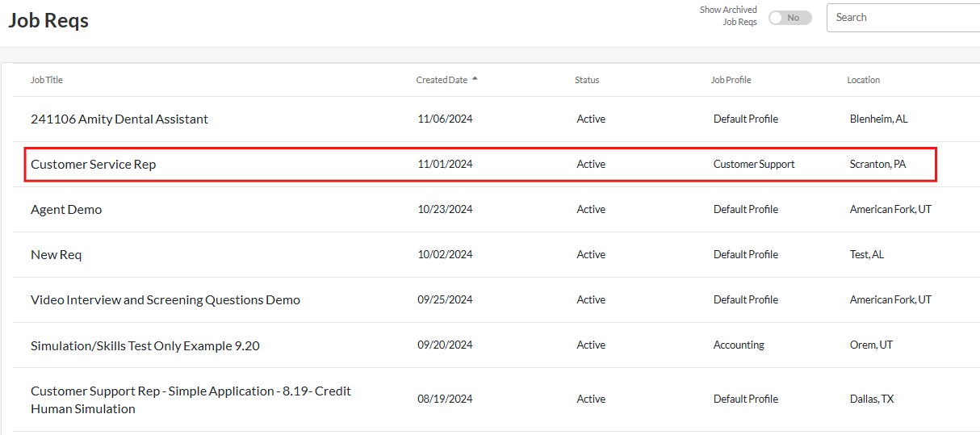The width and height of the screenshot is (980, 435).
Task: Sort by the Location column header
Action: tap(863, 80)
